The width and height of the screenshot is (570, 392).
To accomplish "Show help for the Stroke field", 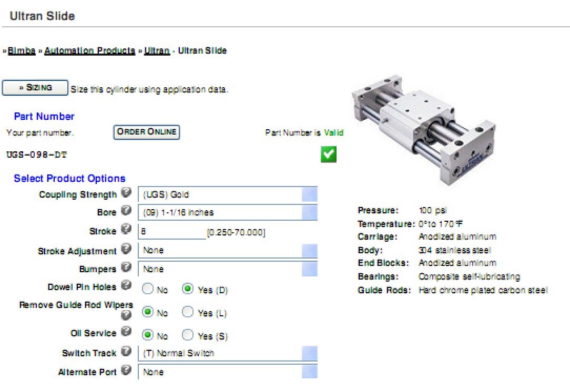I will pos(126,229).
